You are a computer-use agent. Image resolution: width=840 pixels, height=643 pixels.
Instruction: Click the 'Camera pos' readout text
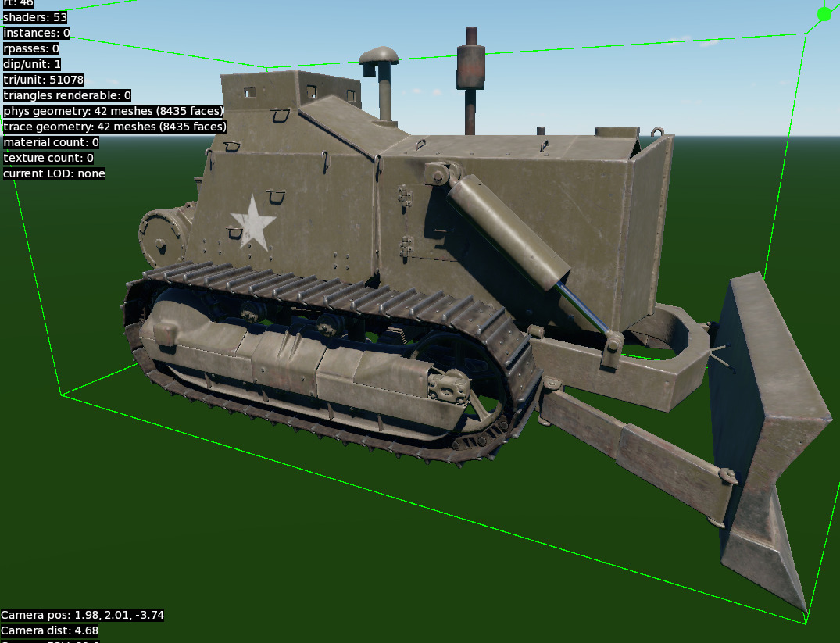click(82, 615)
